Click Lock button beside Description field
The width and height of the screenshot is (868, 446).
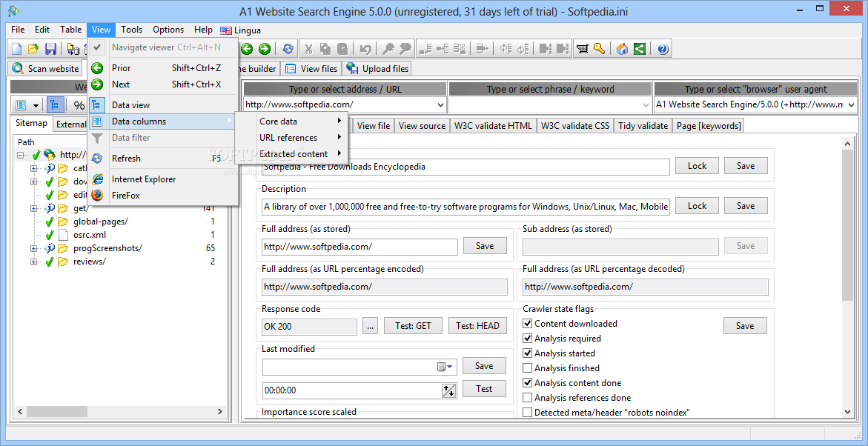tap(697, 206)
